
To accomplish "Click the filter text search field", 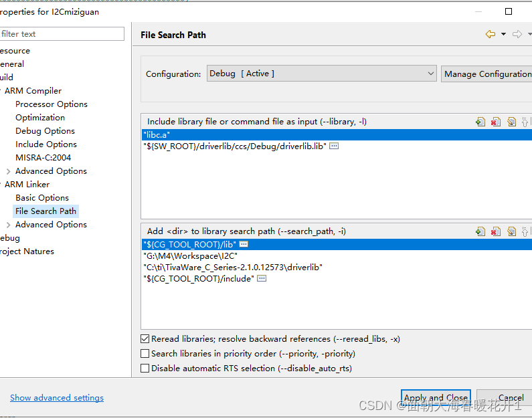I will [62, 34].
